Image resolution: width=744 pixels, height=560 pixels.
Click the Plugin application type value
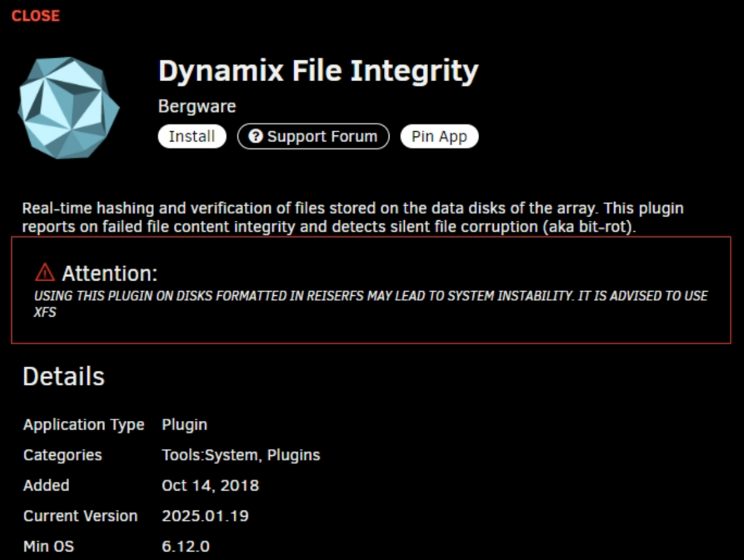pos(185,425)
